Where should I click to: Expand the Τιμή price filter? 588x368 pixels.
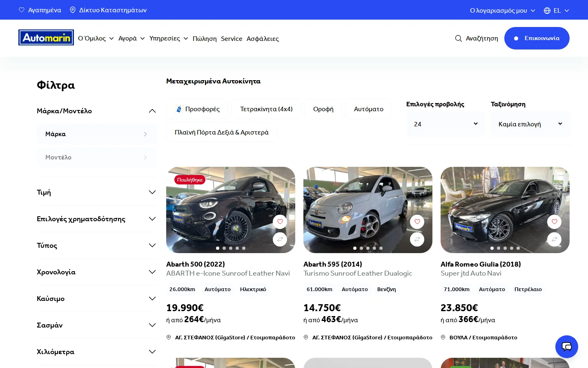pos(97,192)
